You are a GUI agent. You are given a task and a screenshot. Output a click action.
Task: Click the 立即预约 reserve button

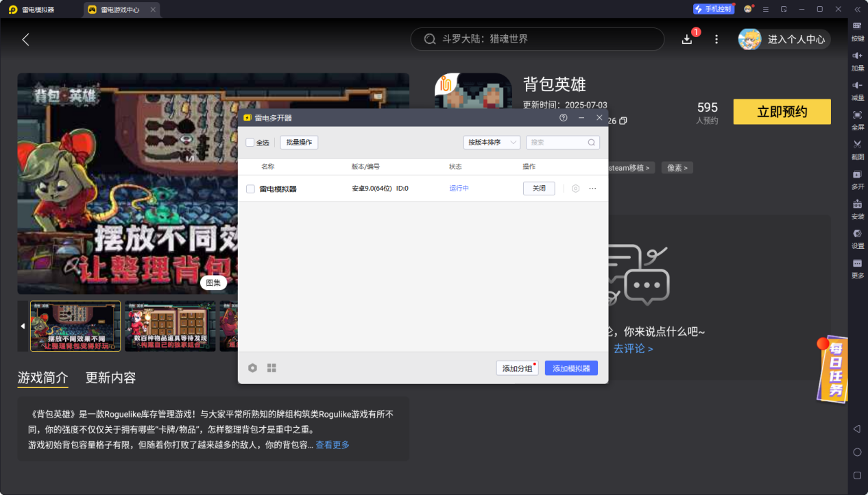[x=782, y=112]
